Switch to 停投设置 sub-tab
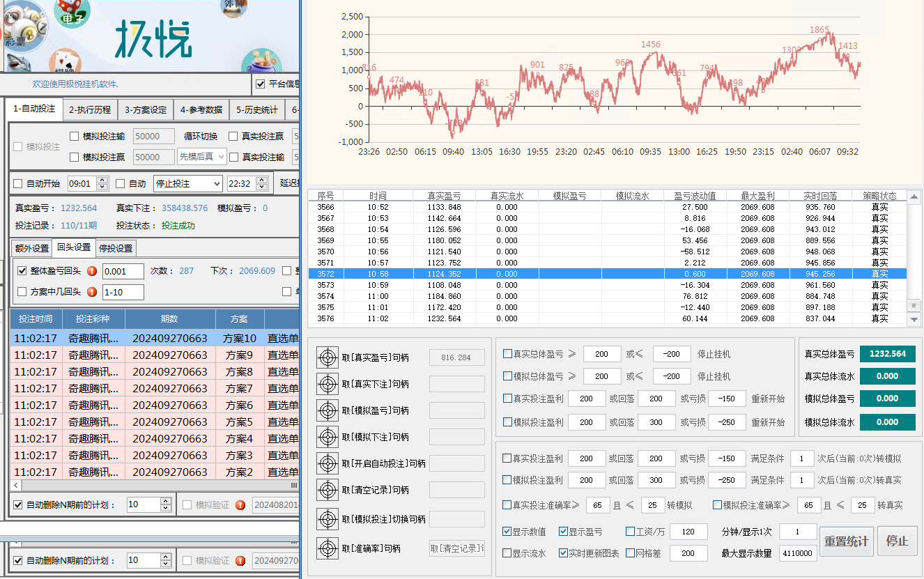The image size is (924, 579). tap(116, 248)
